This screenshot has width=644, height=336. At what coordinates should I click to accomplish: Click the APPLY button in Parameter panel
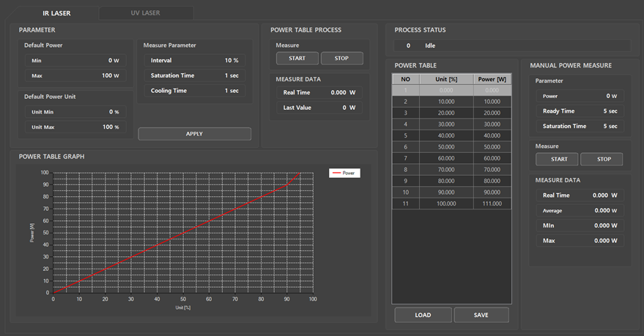pos(194,134)
